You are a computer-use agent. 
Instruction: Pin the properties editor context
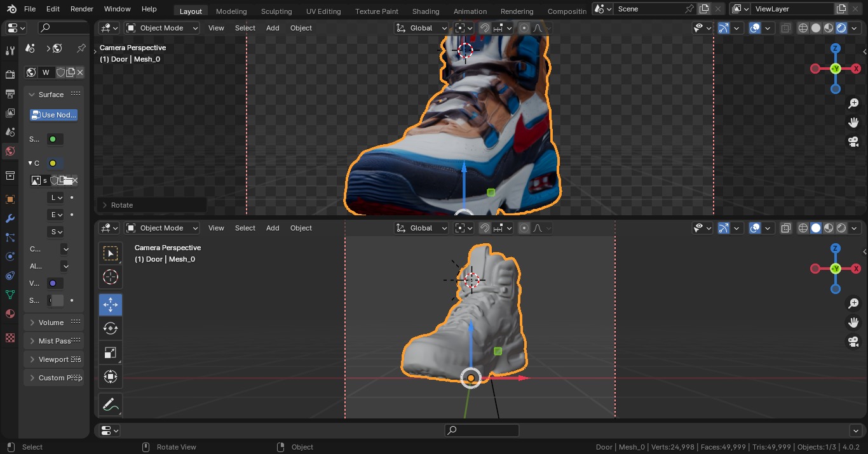pos(81,48)
